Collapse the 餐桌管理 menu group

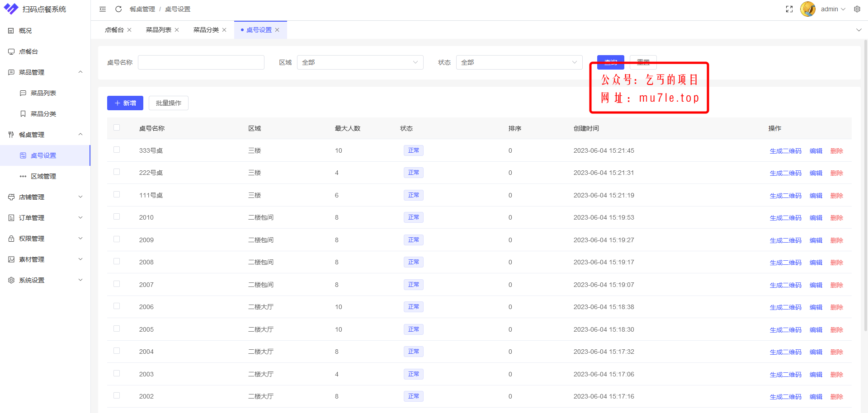45,135
